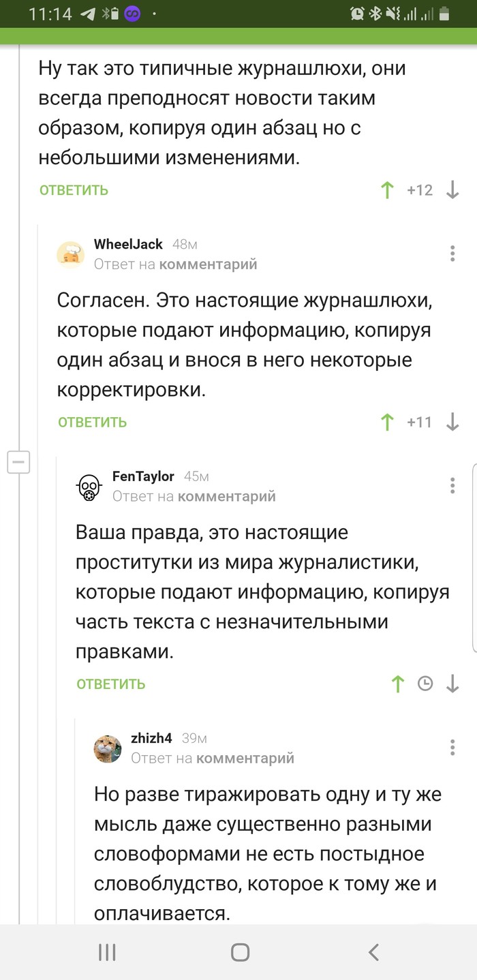The image size is (477, 980).
Task: Open zhizh4's user profile link
Action: click(x=151, y=738)
